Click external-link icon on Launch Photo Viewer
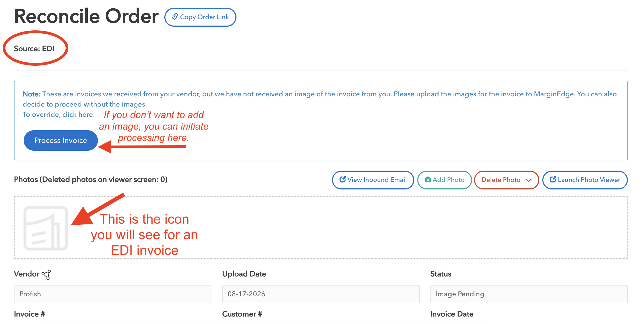 [553, 179]
